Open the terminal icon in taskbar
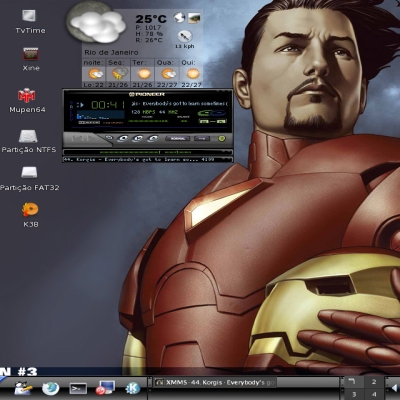The width and height of the screenshot is (400, 400). pos(78,389)
